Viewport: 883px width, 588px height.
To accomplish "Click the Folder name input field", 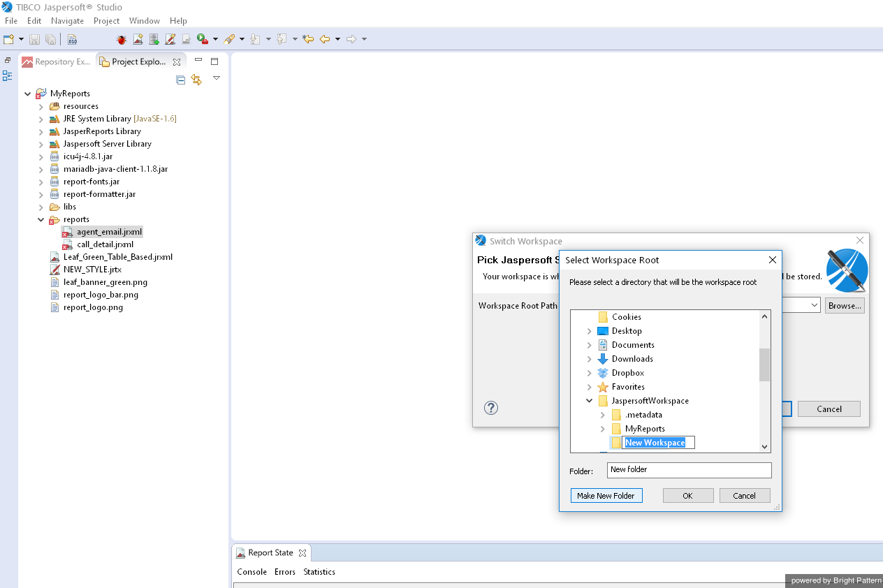I will pos(689,470).
